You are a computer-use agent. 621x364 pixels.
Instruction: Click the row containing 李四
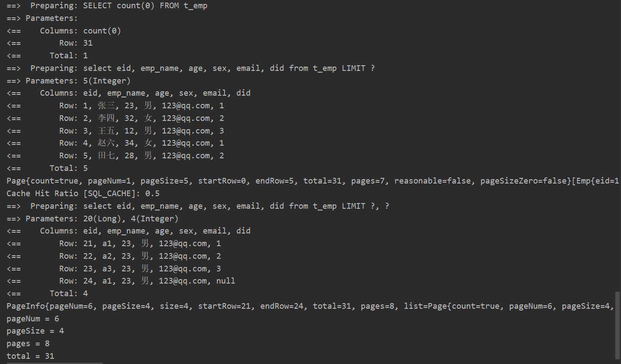(141, 118)
